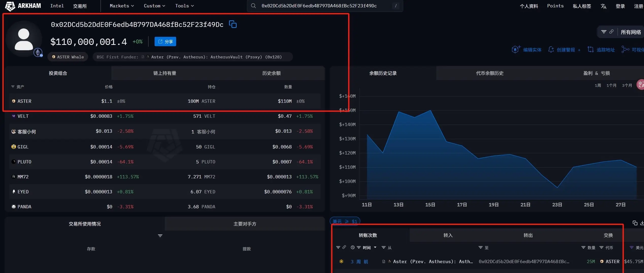Click the BNB chain icon in transfer row

click(x=341, y=261)
